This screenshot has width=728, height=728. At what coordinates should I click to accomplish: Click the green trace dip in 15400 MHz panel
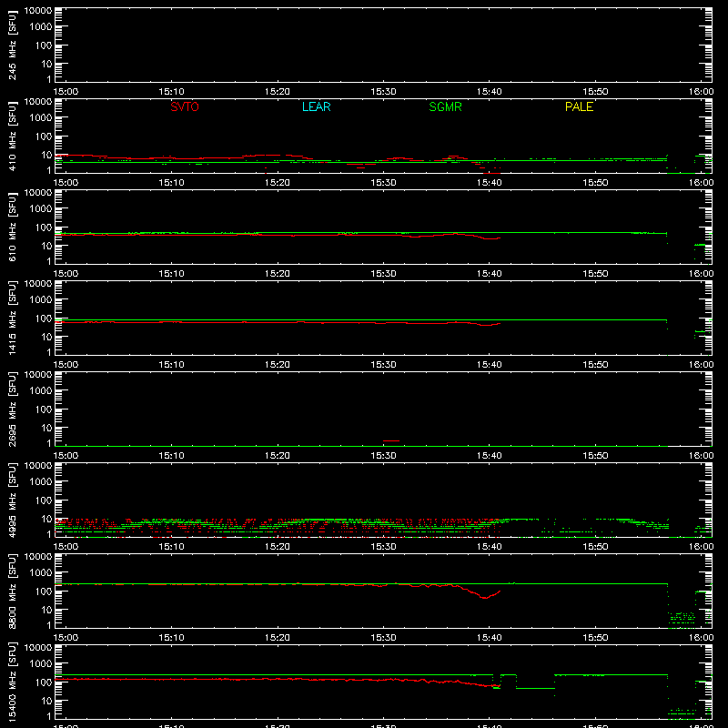coord(535,688)
